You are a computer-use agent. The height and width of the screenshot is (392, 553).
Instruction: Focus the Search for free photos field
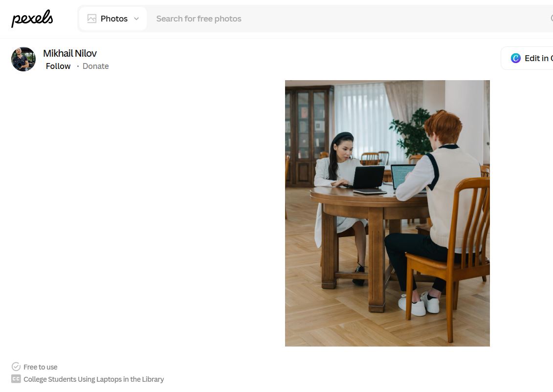coord(349,19)
